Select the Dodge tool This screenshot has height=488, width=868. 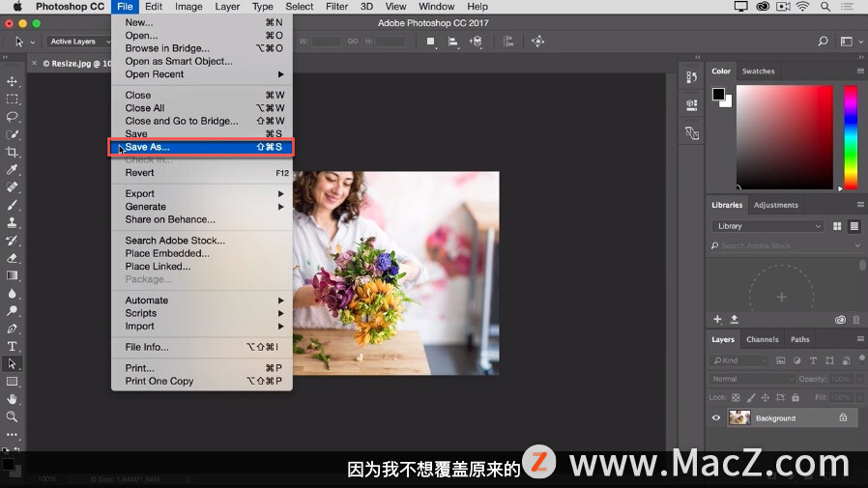pyautogui.click(x=13, y=311)
